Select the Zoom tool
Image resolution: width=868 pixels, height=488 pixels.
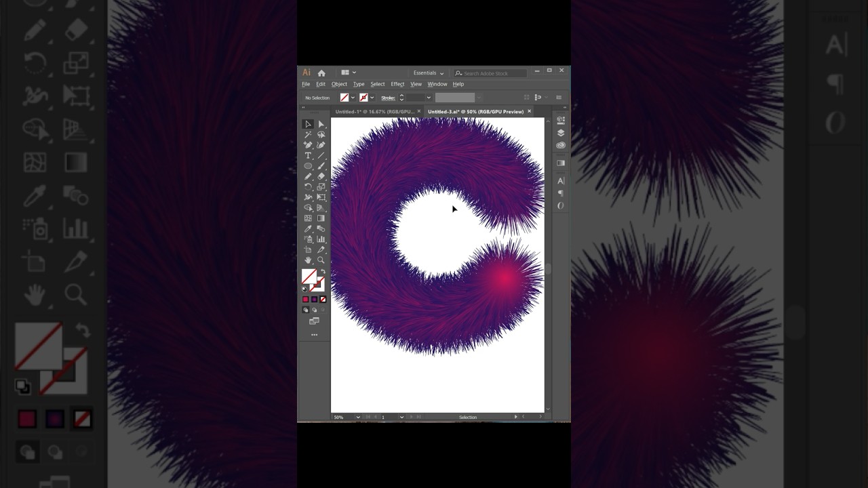pyautogui.click(x=321, y=260)
